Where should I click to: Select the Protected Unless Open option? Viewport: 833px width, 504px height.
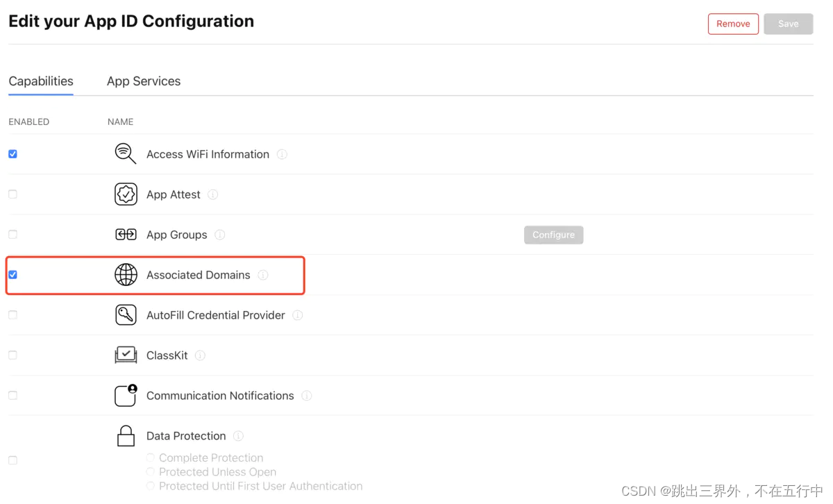click(151, 471)
